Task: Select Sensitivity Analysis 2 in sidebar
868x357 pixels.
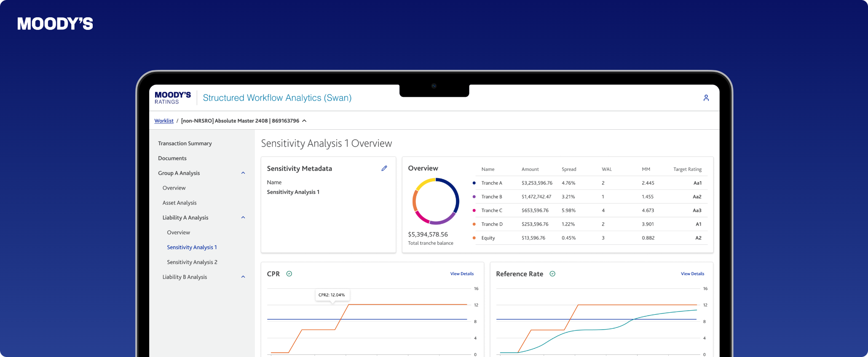Action: (x=192, y=262)
